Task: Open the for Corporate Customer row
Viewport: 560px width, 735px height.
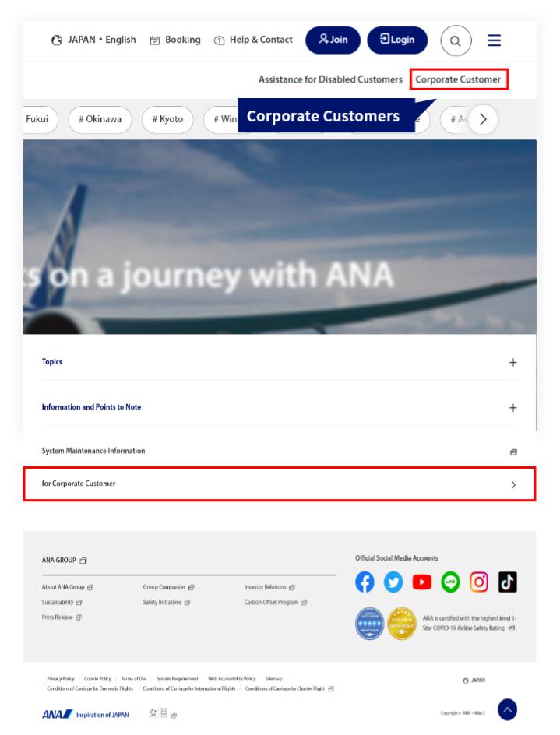Action: pyautogui.click(x=280, y=484)
